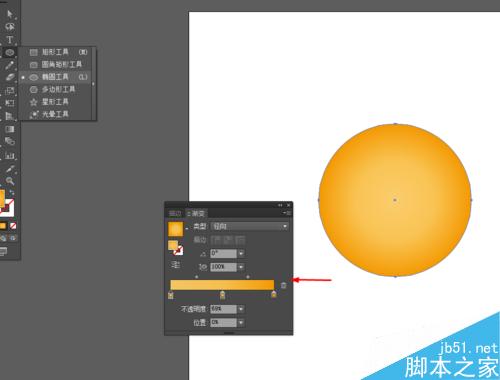Click the gradient angle input field
The image size is (500, 380).
tap(223, 253)
